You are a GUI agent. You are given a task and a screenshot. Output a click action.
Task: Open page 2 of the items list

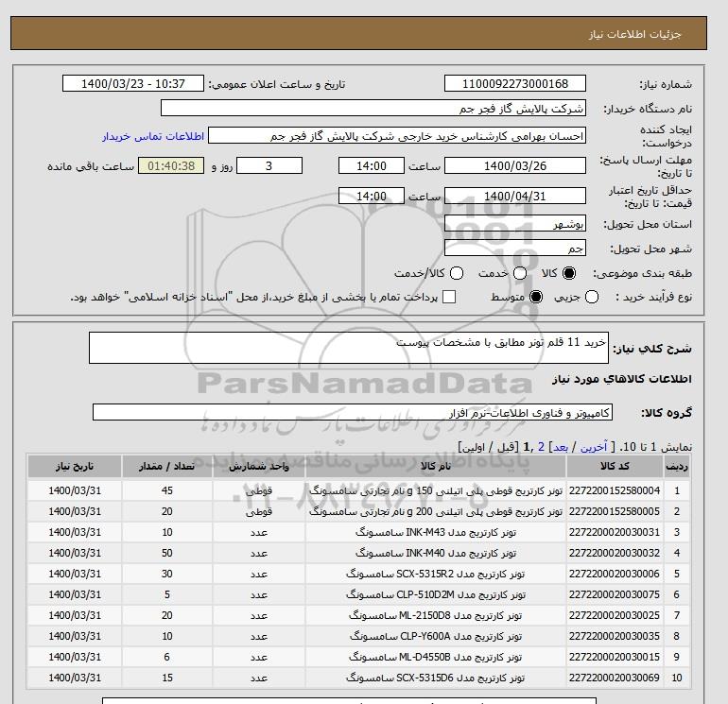tap(541, 447)
